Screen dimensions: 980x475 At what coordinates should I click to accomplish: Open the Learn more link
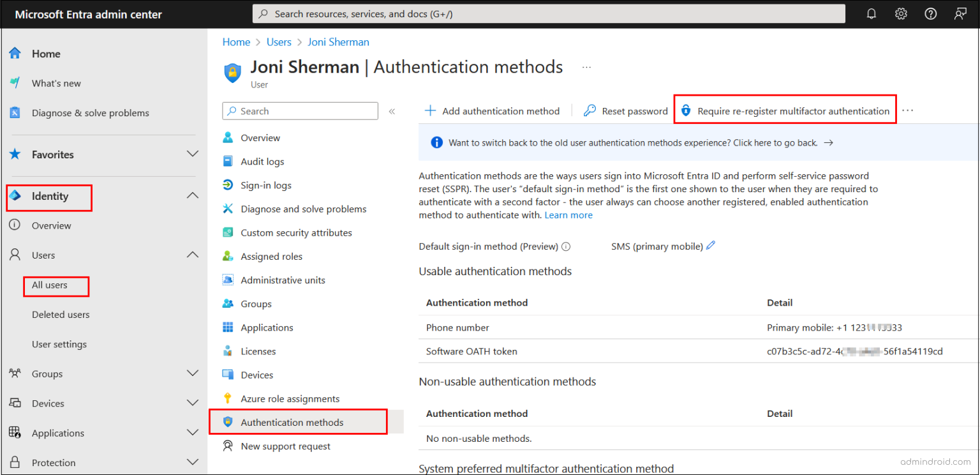coord(568,215)
